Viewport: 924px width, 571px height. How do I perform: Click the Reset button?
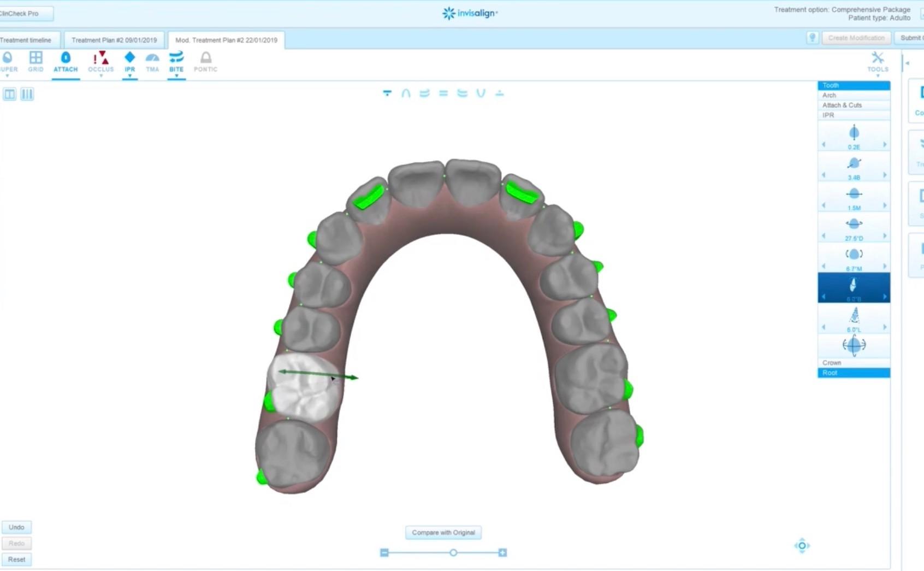16,560
